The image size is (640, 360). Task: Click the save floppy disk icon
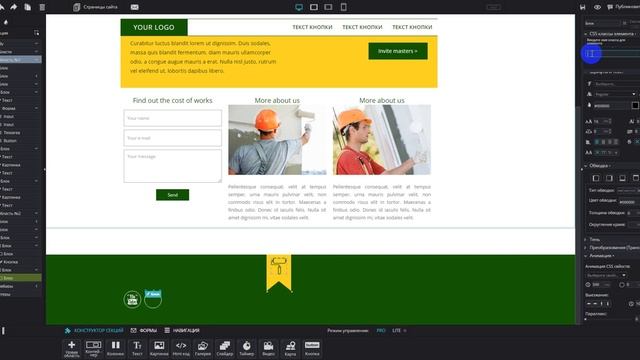click(583, 7)
